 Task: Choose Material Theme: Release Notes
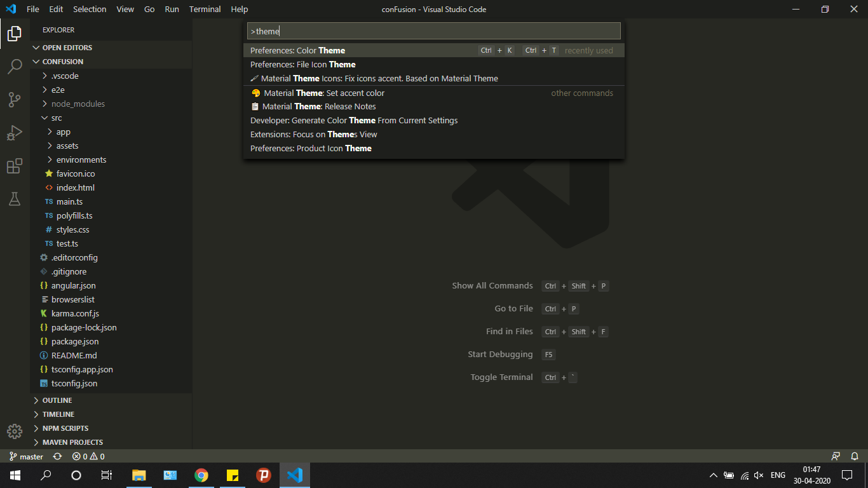(x=434, y=106)
